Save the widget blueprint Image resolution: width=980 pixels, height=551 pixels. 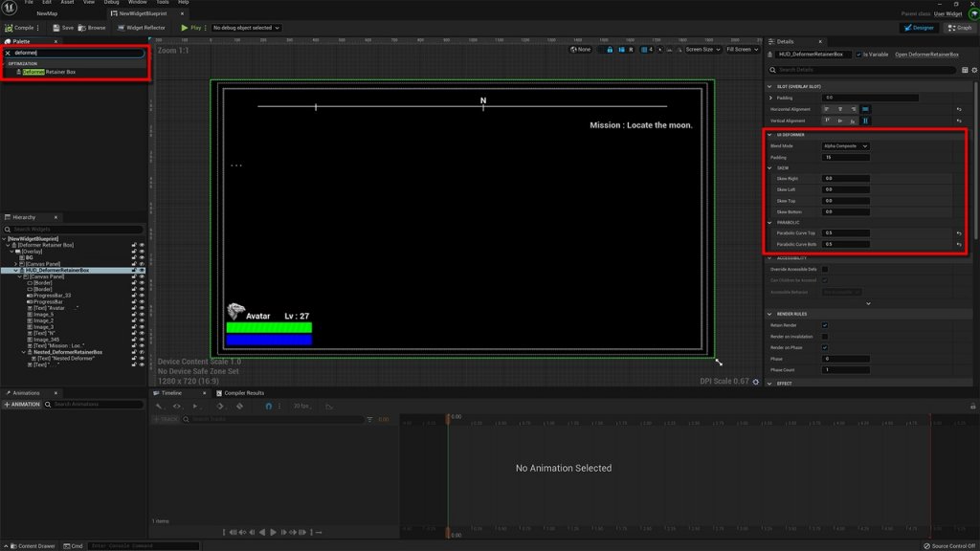pos(63,28)
